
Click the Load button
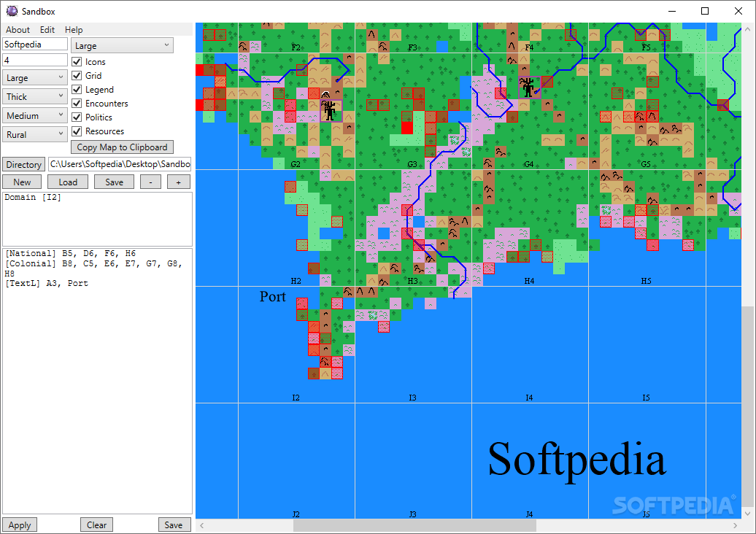coord(68,182)
